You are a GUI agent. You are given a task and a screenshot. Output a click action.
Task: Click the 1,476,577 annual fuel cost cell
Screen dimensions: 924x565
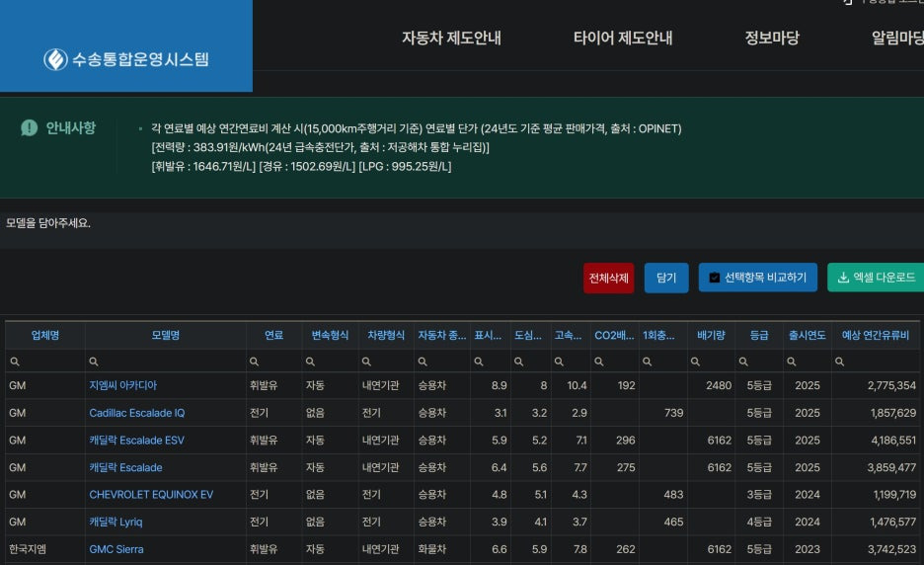876,522
